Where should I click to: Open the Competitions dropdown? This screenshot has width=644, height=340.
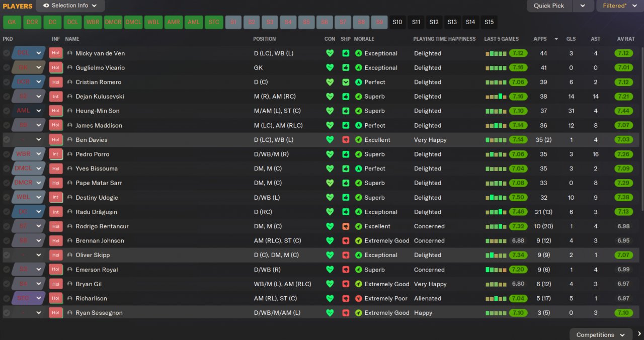point(601,334)
